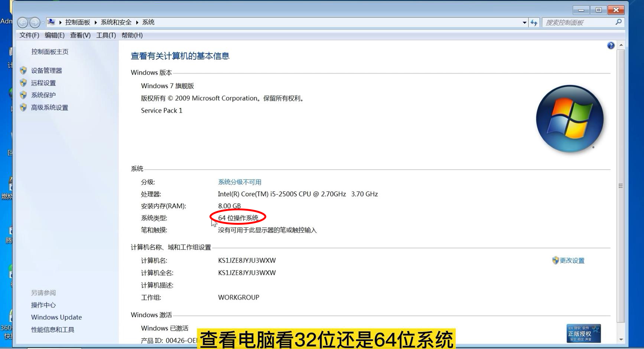Click the computer name value after 计算机全名:
644x349 pixels.
tap(247, 273)
